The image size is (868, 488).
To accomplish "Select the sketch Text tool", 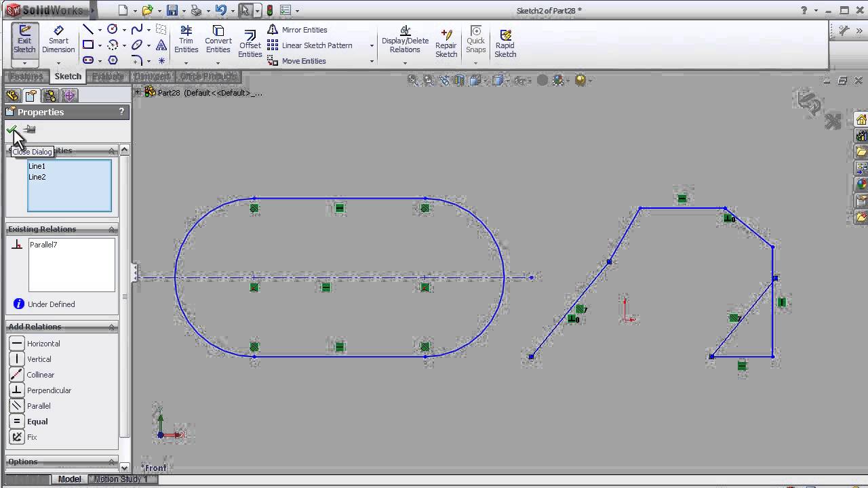I will (x=161, y=45).
